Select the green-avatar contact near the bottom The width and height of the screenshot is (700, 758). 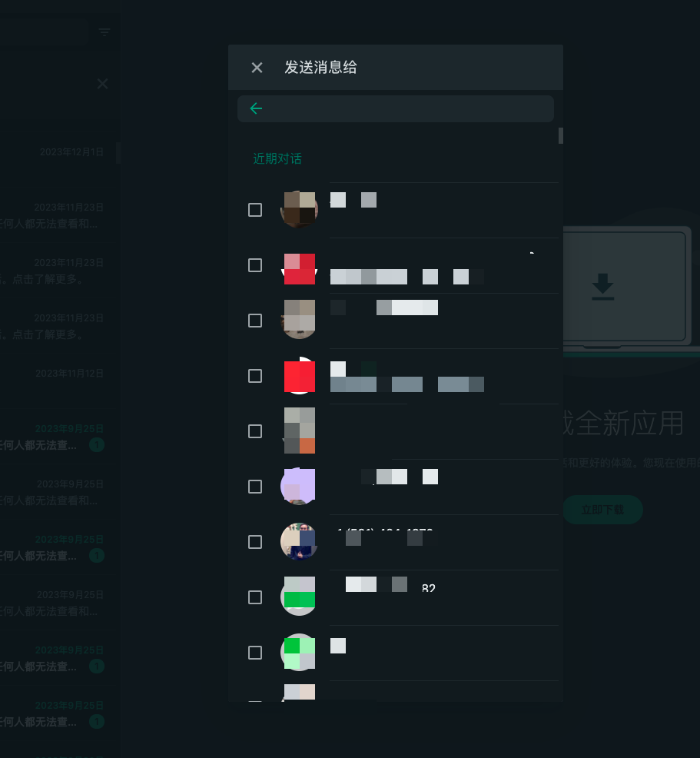(255, 653)
